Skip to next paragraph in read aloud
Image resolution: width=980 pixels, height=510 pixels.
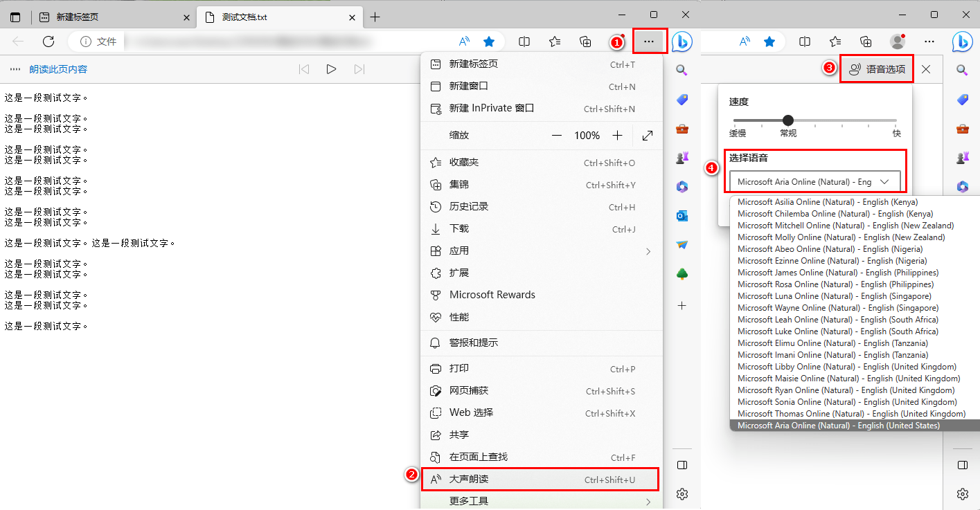(x=359, y=69)
